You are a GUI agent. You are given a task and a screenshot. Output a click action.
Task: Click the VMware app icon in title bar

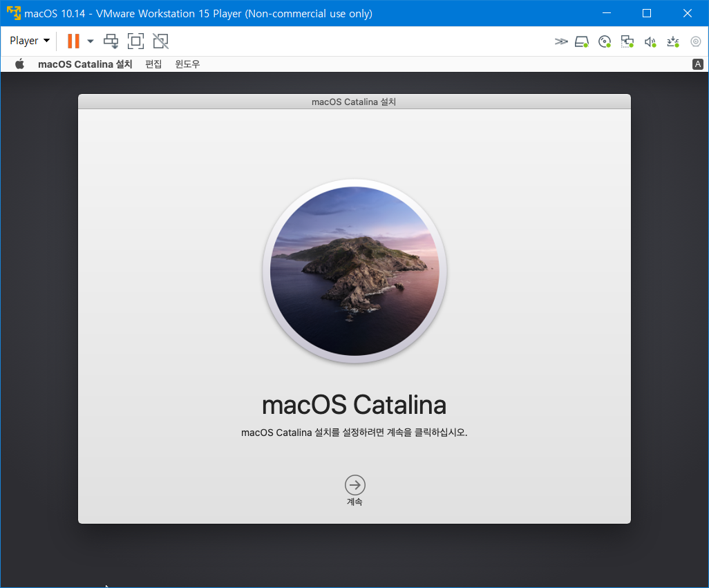(x=14, y=13)
